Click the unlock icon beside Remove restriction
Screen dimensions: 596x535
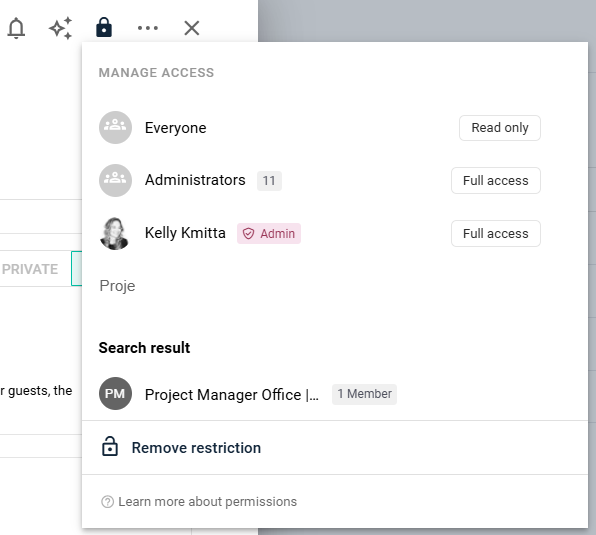click(110, 446)
